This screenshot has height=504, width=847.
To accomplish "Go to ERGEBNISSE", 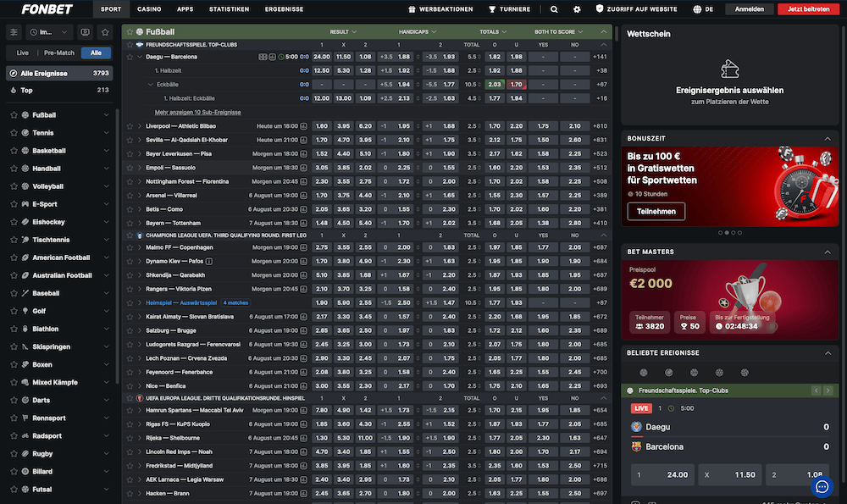I will coord(284,9).
